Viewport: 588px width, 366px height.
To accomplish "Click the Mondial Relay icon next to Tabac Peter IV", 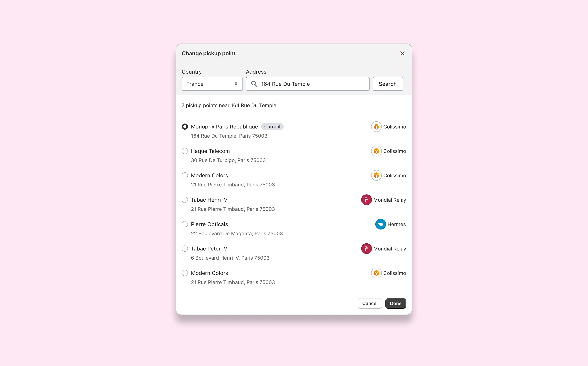I will (x=366, y=248).
